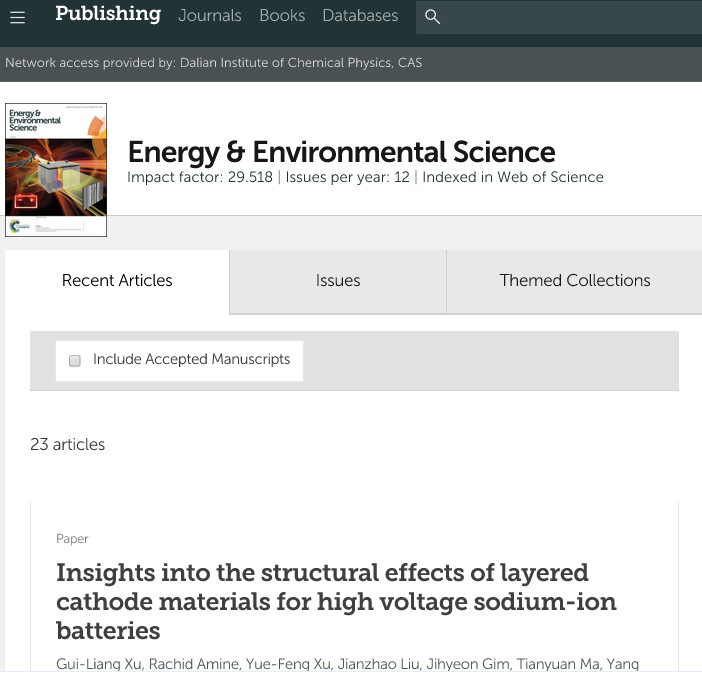The width and height of the screenshot is (702, 673).
Task: Open the Databases menu
Action: [360, 16]
